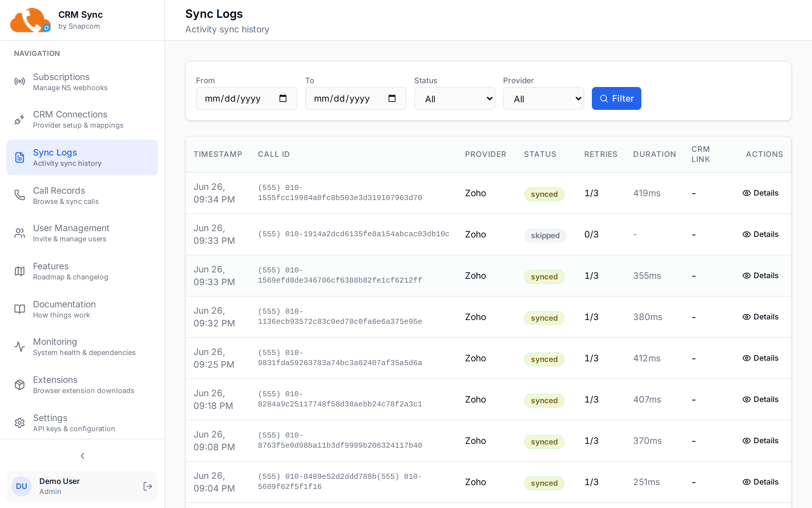Click the Monitoring pulse icon
Viewport: 812px width, 508px height.
coord(19,347)
